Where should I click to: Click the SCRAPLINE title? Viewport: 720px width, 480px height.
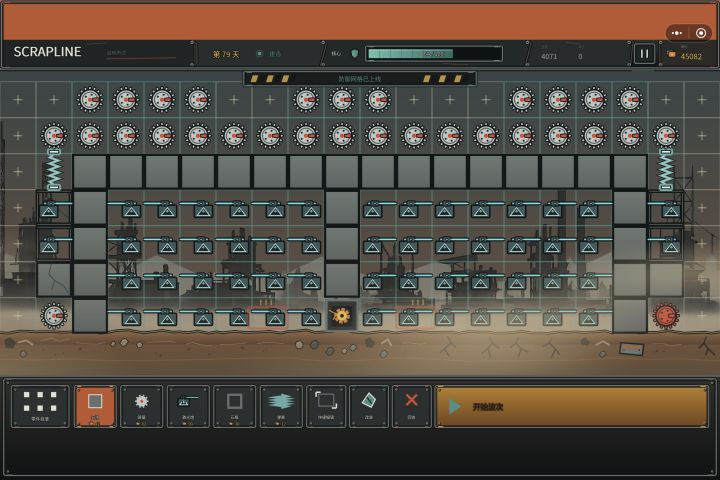click(x=47, y=52)
